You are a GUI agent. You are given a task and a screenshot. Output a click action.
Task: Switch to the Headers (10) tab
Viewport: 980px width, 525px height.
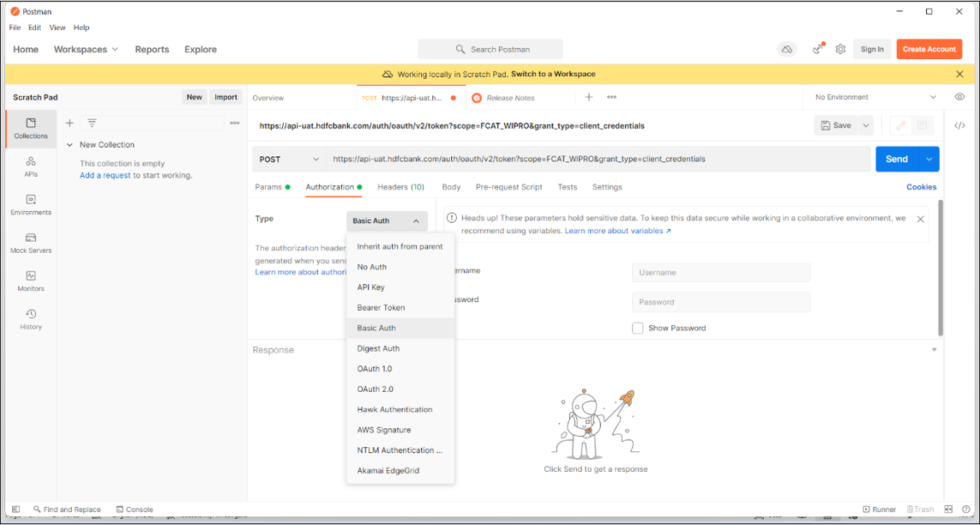click(x=400, y=187)
